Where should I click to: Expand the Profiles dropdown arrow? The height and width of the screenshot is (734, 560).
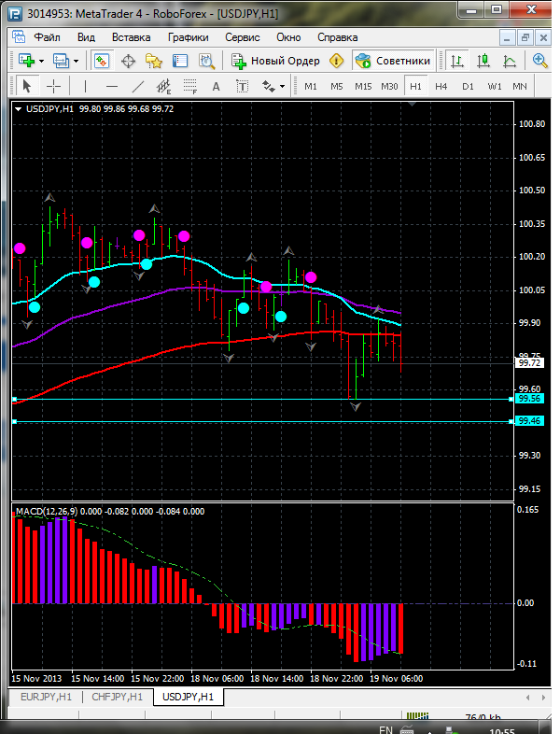pyautogui.click(x=77, y=61)
